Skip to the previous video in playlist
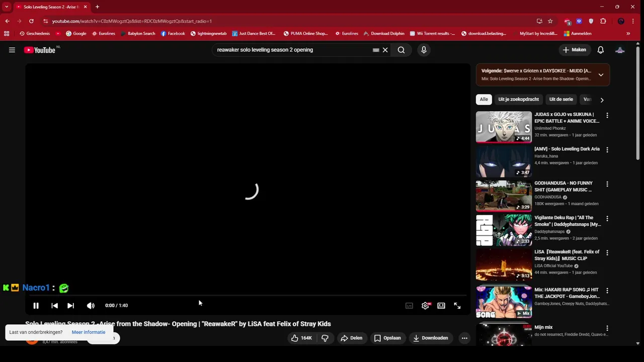Image resolution: width=644 pixels, height=362 pixels. [x=54, y=305]
